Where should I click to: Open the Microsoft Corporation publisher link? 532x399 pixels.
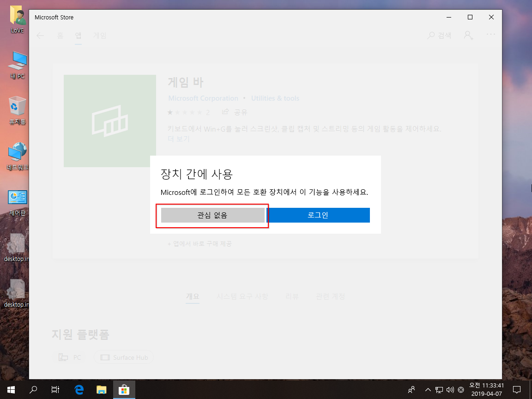coord(203,98)
